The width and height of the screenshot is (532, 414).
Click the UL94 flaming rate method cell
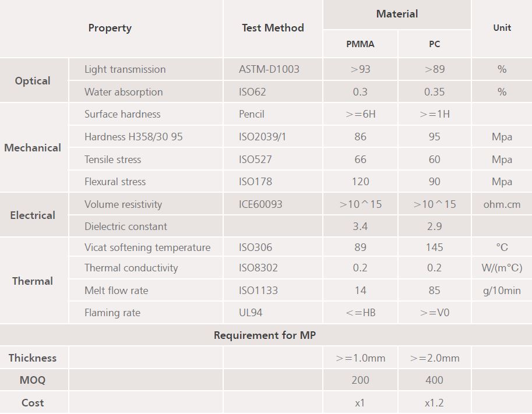(251, 313)
